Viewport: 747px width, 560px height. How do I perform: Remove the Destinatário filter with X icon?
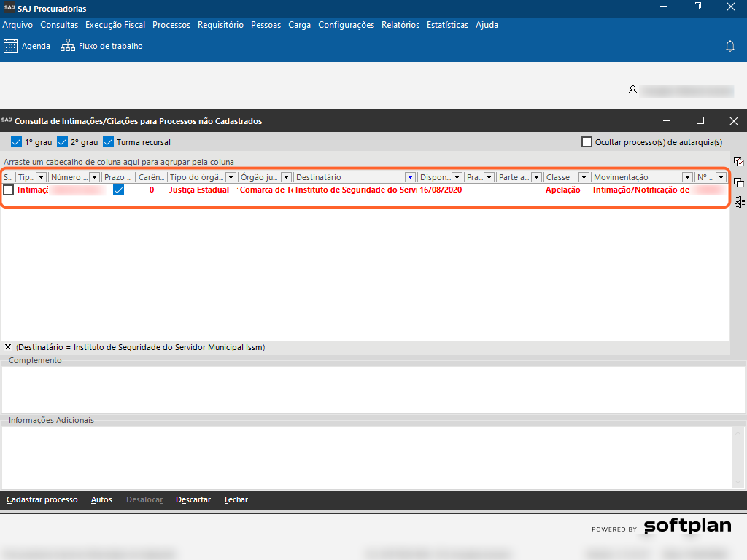coord(7,347)
